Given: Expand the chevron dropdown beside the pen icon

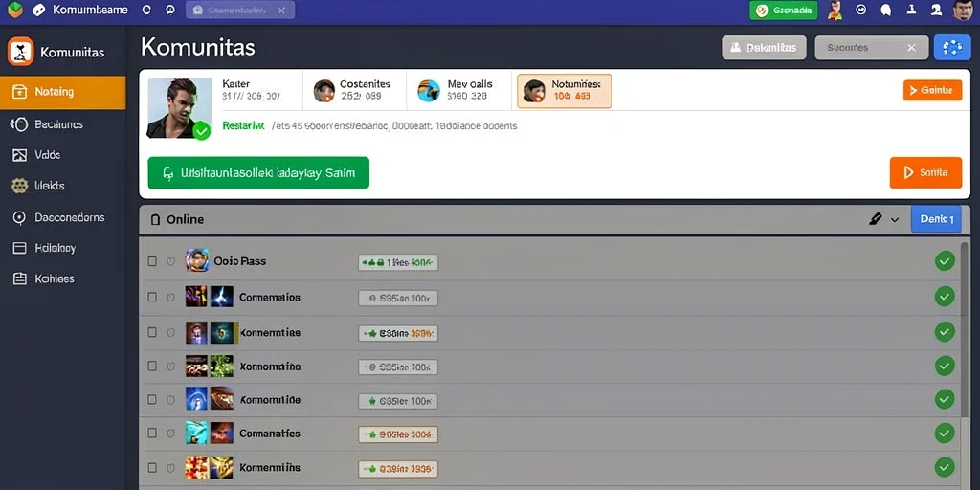Looking at the screenshot, I should point(895,220).
